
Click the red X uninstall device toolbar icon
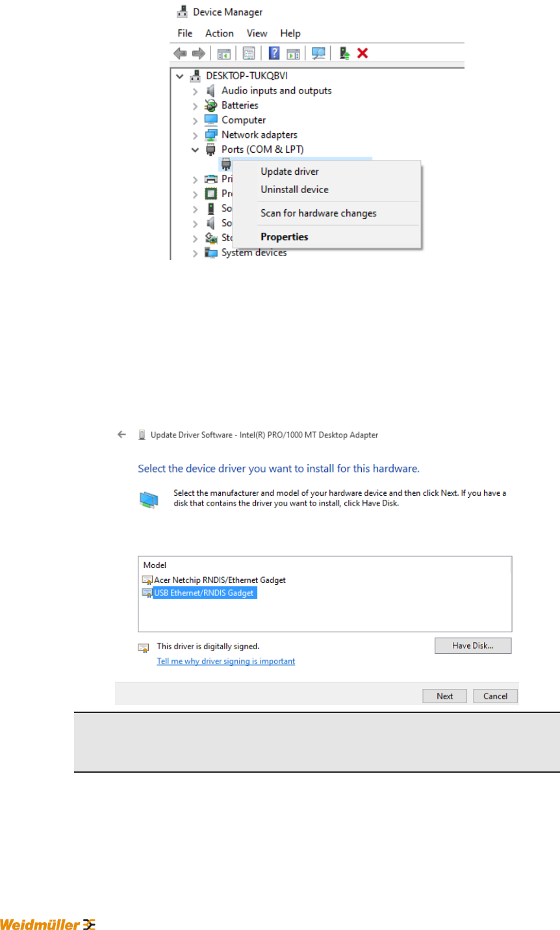pos(363,53)
